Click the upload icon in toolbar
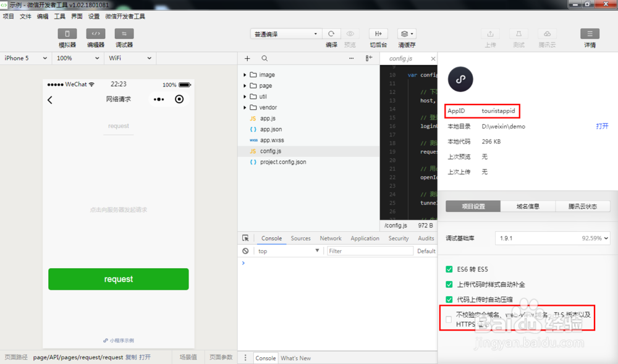This screenshot has height=364, width=618. click(x=490, y=34)
